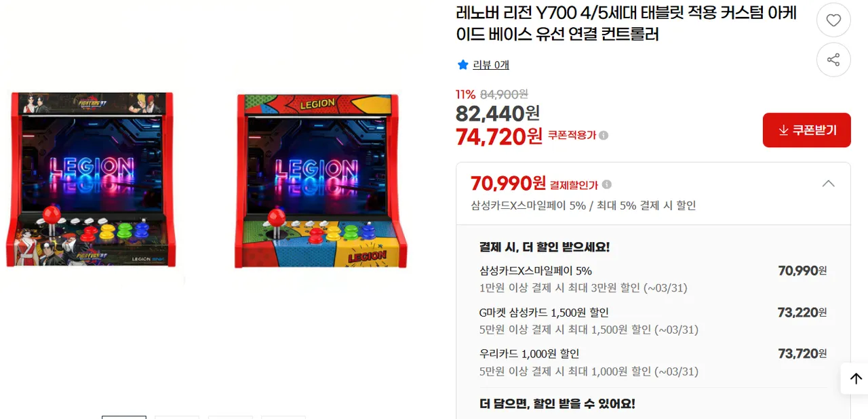Click info icon beside 결제할인가

tap(607, 184)
